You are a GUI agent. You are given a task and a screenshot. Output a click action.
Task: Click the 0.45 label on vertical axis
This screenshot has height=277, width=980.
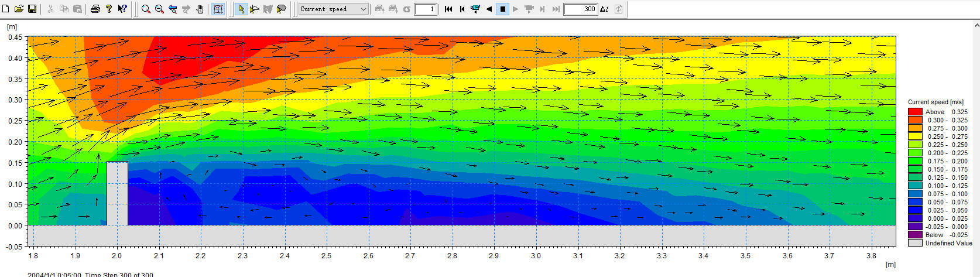15,37
